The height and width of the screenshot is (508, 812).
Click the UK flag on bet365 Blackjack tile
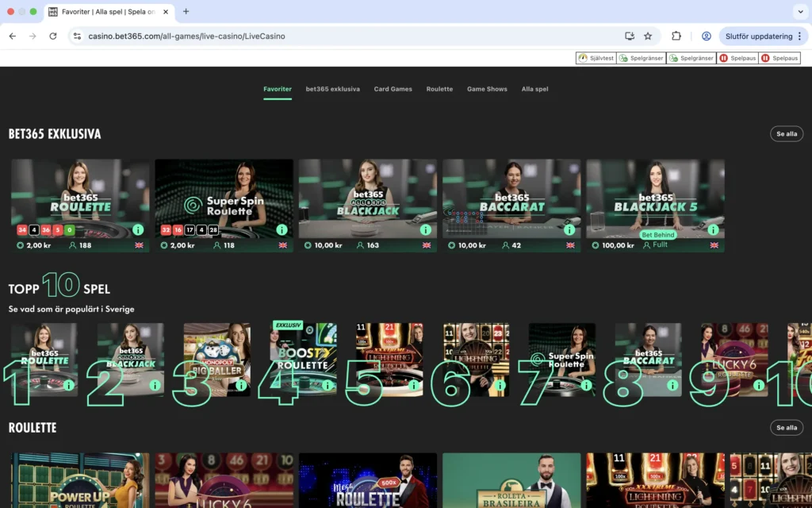click(x=427, y=245)
